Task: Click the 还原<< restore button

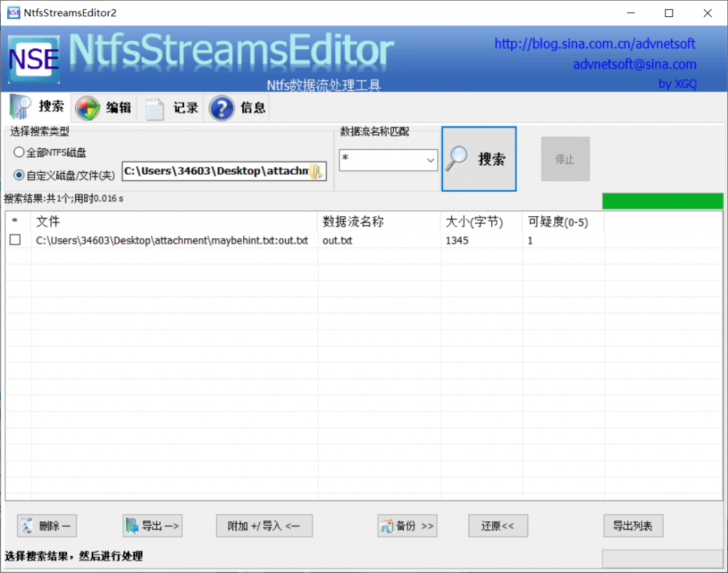Action: [x=498, y=525]
